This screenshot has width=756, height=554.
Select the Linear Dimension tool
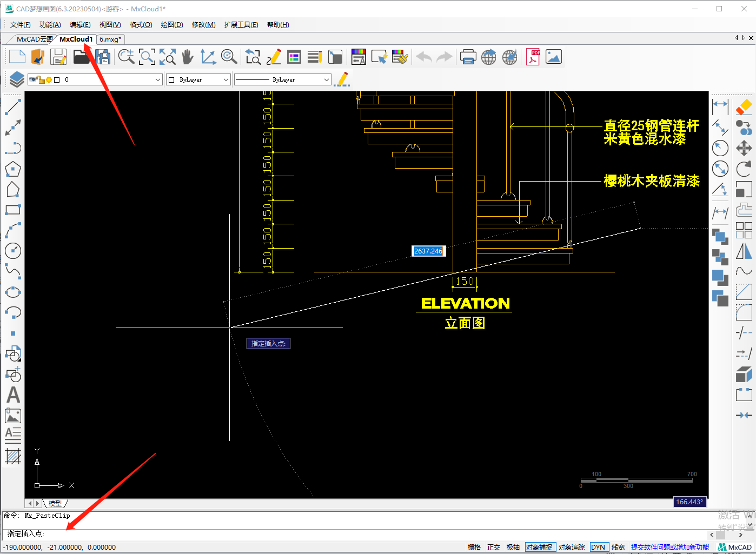(x=720, y=106)
